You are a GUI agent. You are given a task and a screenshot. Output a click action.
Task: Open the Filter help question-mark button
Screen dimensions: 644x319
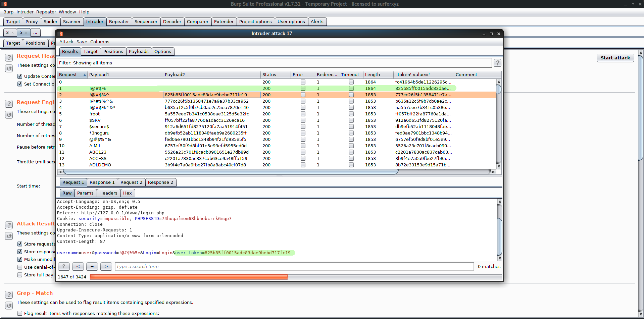point(497,63)
